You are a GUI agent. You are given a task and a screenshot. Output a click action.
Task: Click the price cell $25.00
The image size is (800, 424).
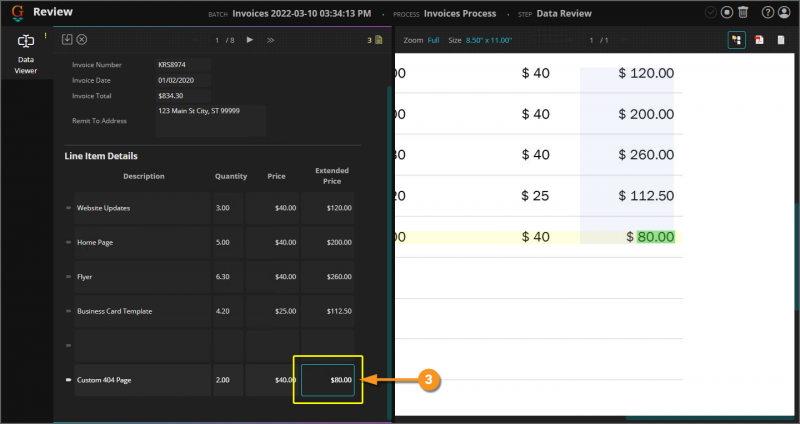click(272, 311)
